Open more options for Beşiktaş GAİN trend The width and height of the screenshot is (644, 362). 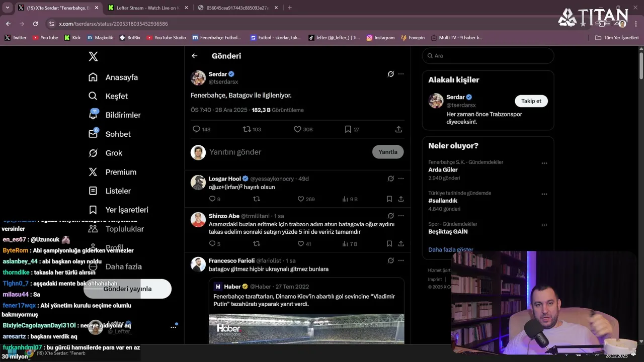(544, 225)
